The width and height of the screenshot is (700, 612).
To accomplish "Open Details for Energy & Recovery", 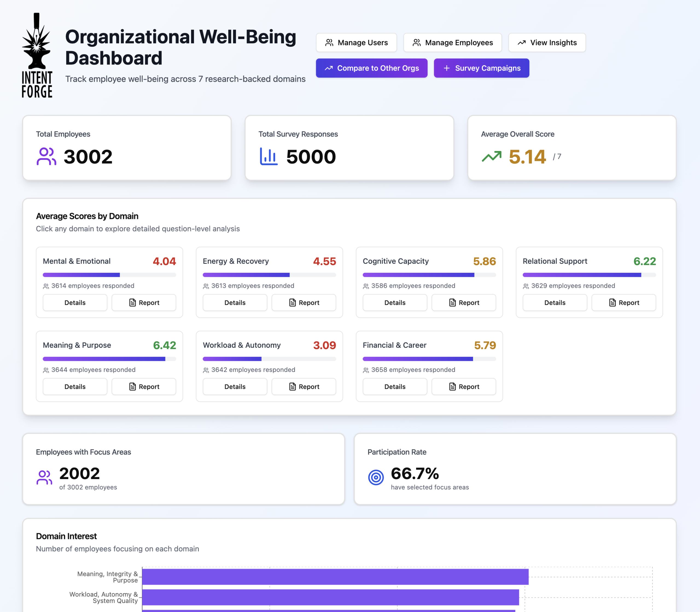I will click(x=235, y=303).
